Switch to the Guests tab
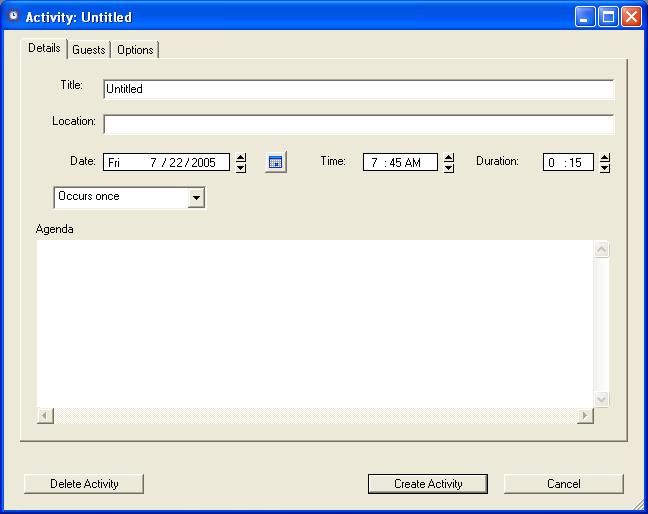Viewport: 648px width, 514px height. click(x=88, y=50)
